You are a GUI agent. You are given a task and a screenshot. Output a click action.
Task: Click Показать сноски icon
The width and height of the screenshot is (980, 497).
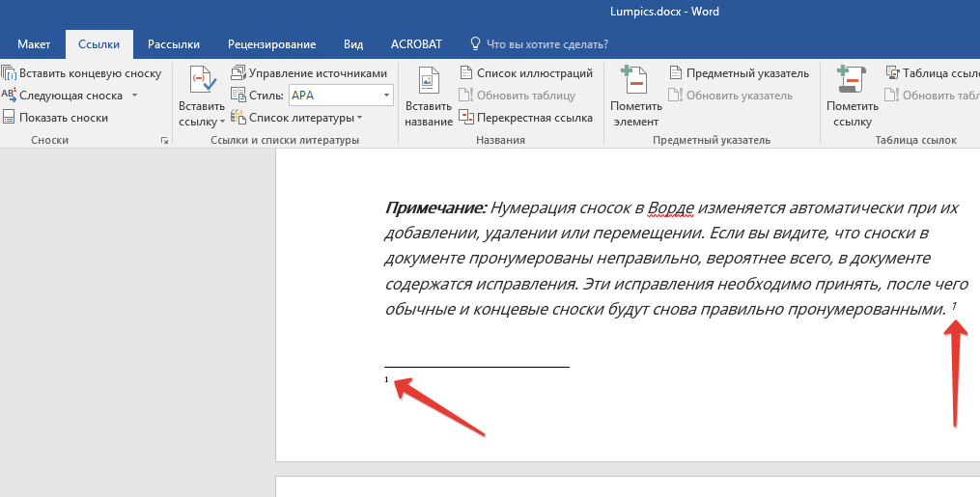point(9,118)
